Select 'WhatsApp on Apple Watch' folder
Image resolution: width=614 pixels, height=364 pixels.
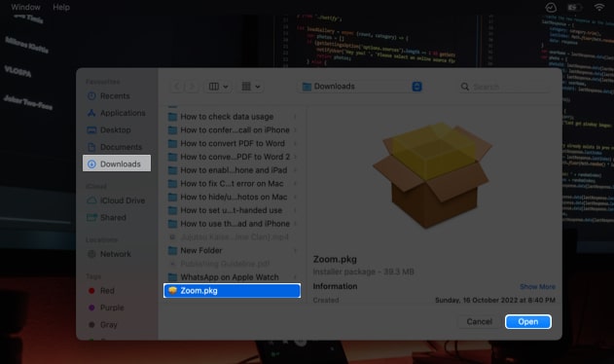pos(233,277)
